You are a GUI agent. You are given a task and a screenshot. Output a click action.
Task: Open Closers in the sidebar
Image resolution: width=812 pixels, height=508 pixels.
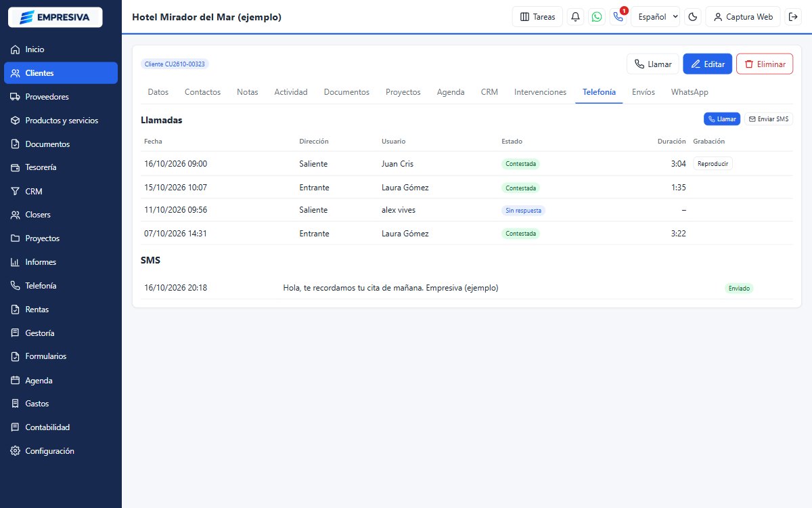click(61, 215)
